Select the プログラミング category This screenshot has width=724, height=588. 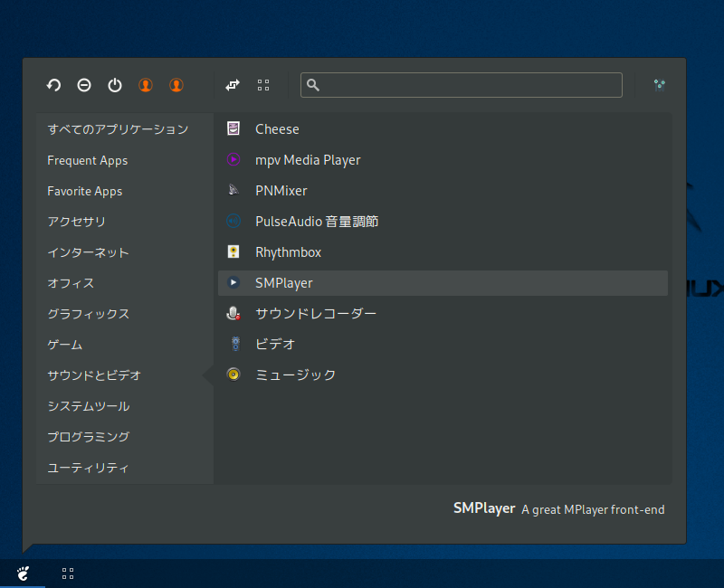coord(125,437)
